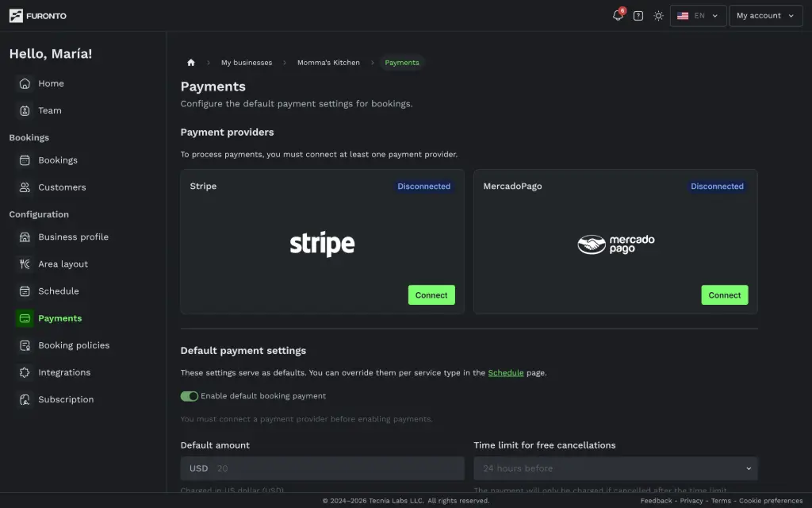Click the US flag icon
The height and width of the screenshot is (508, 812).
tap(683, 16)
